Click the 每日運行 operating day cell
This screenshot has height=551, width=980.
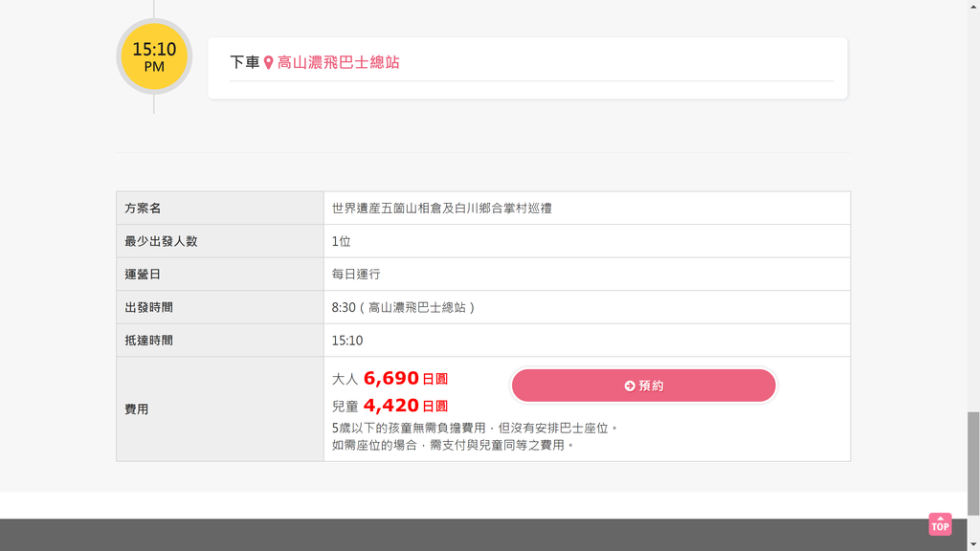tap(587, 275)
